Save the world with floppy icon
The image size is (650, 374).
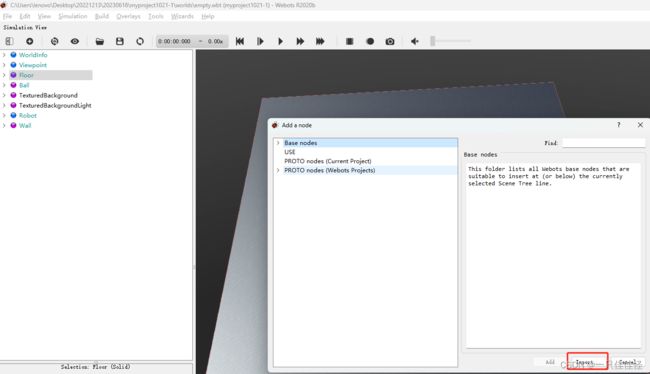tap(120, 41)
